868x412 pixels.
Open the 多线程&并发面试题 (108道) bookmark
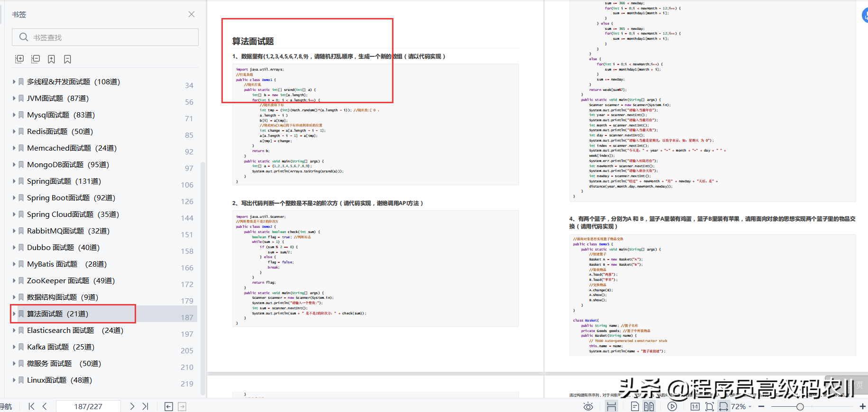pos(73,81)
